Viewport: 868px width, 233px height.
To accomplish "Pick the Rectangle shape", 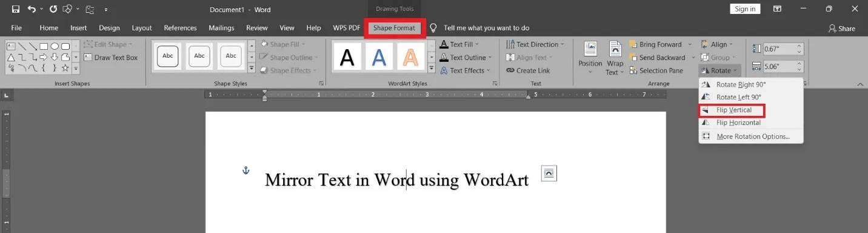I will pyautogui.click(x=44, y=46).
